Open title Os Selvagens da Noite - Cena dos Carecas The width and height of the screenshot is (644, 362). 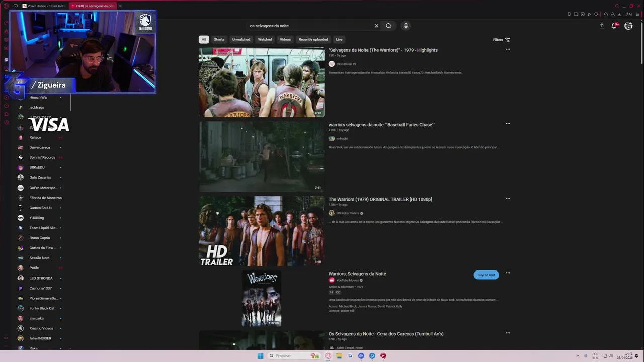386,334
